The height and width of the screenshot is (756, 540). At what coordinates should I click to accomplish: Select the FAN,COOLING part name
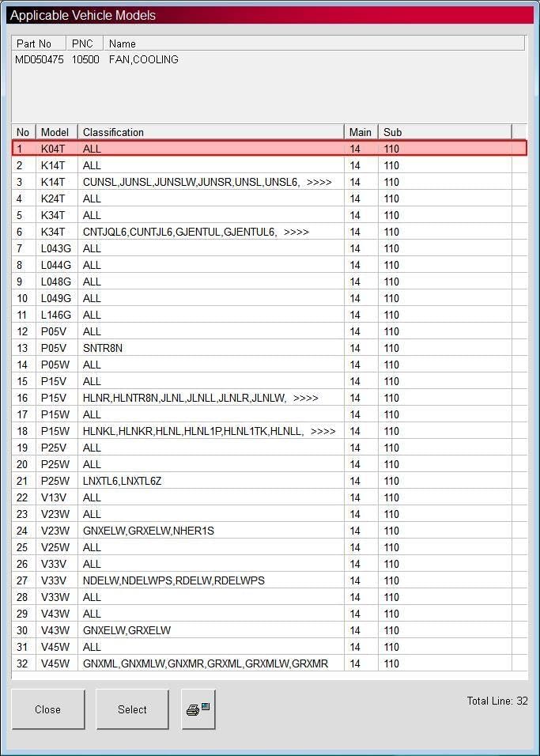tap(144, 60)
